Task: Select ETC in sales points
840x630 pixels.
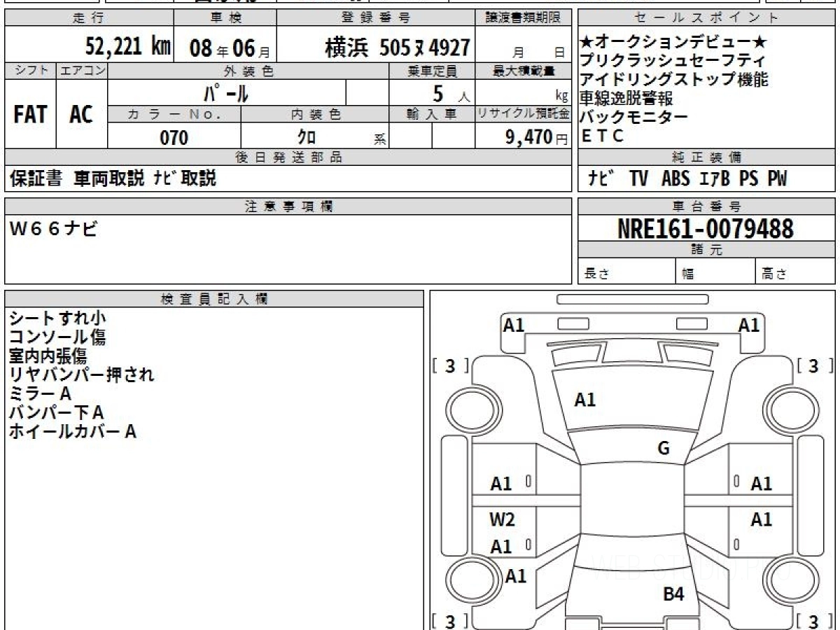Action: (603, 136)
